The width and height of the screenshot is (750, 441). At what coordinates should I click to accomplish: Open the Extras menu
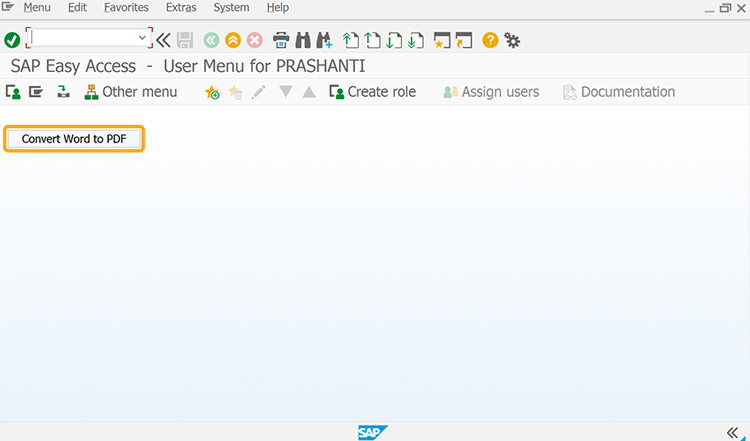pyautogui.click(x=181, y=8)
